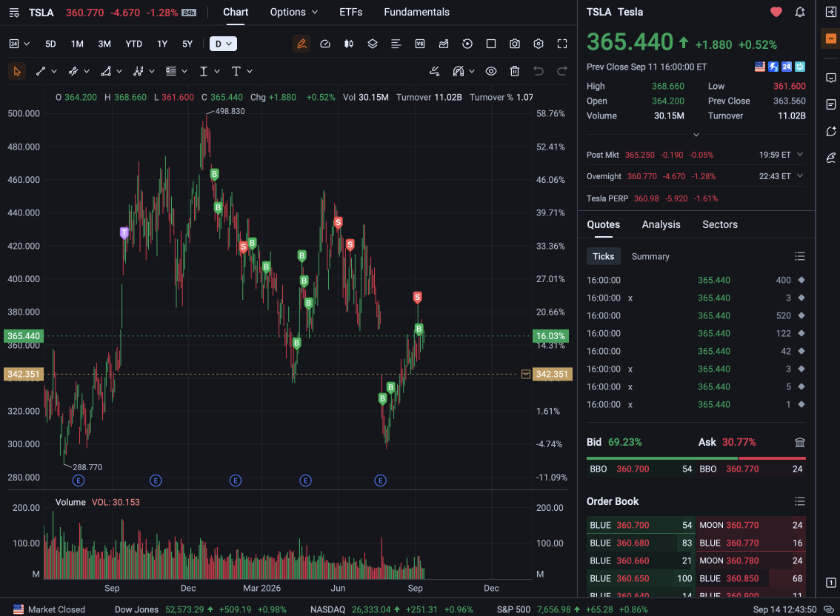Undo last drawing action
840x616 pixels.
point(539,71)
